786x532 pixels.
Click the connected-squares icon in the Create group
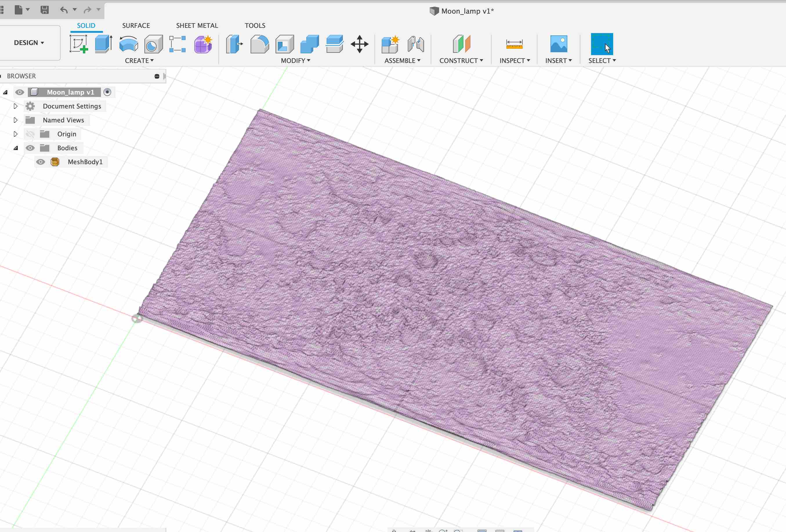(x=178, y=44)
